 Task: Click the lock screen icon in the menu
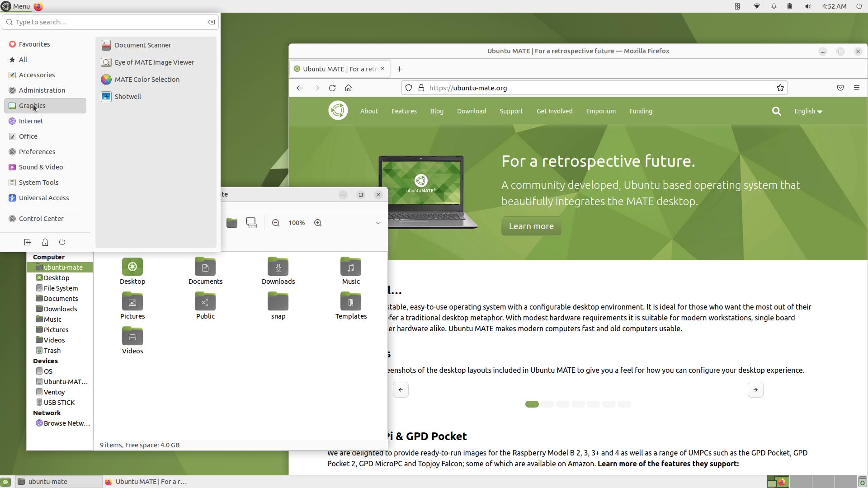click(x=45, y=242)
